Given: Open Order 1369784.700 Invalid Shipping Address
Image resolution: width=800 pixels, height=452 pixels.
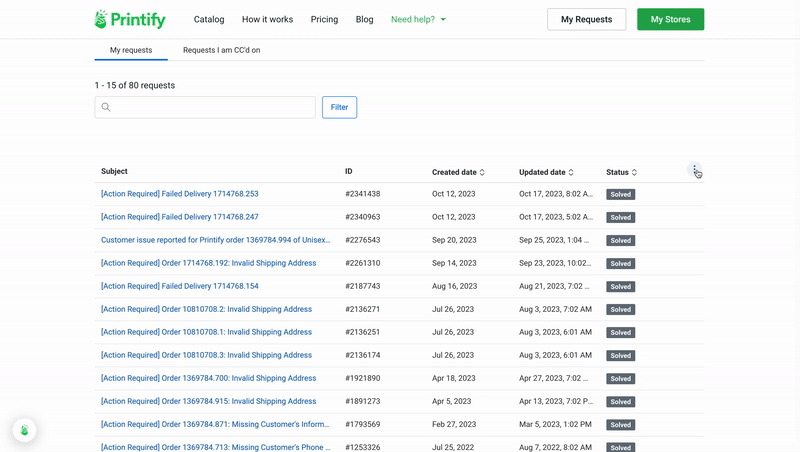Looking at the screenshot, I should click(x=209, y=378).
